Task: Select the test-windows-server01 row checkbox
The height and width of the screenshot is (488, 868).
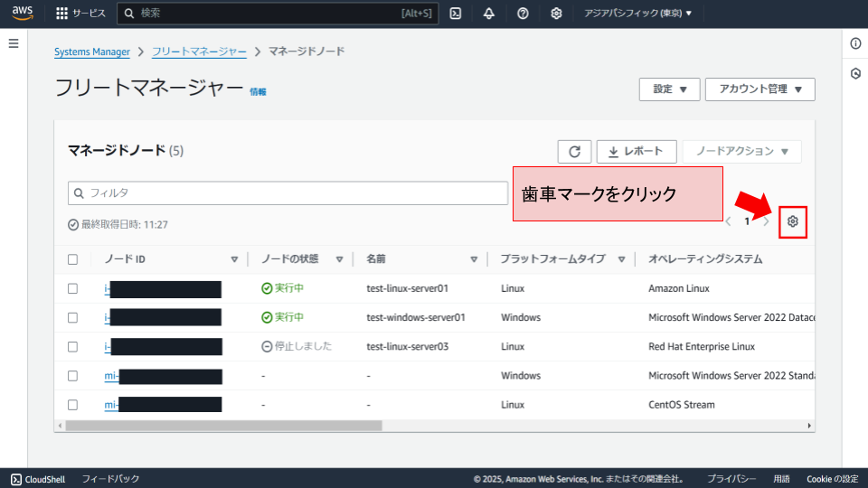Action: (72, 318)
